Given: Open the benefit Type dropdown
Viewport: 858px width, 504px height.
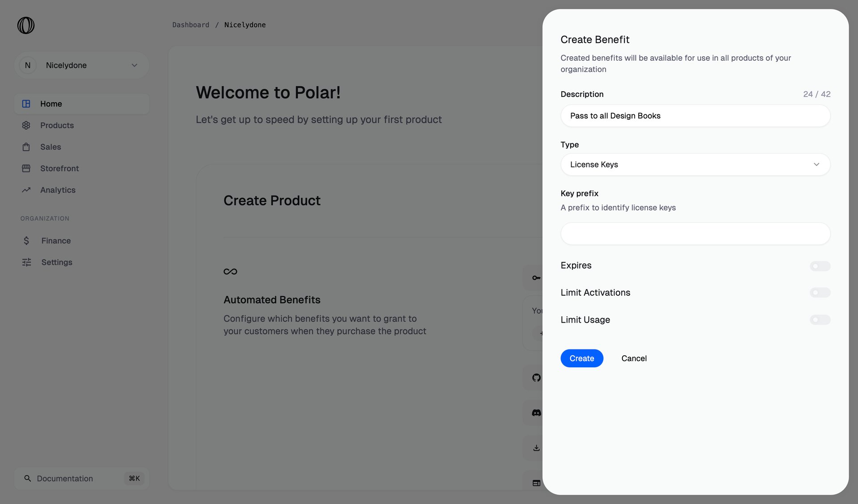Looking at the screenshot, I should pos(695,164).
